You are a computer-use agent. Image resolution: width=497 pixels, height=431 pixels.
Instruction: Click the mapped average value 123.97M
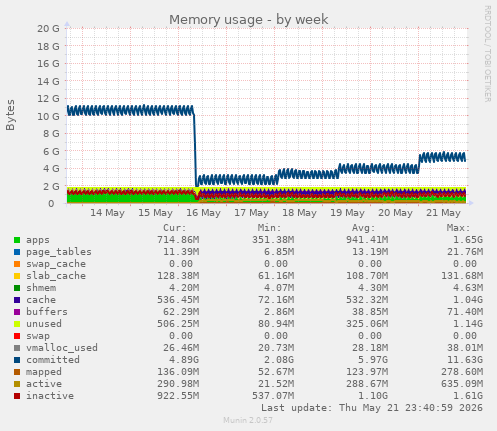[367, 372]
